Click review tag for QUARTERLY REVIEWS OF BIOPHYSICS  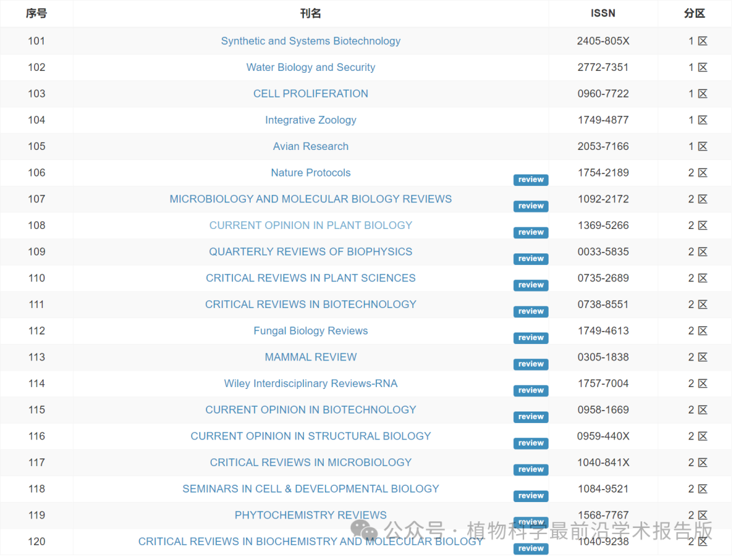[530, 259]
